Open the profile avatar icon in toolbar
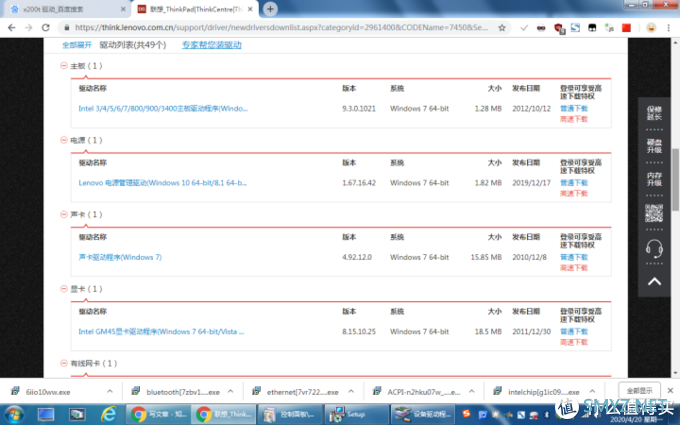 (651, 28)
